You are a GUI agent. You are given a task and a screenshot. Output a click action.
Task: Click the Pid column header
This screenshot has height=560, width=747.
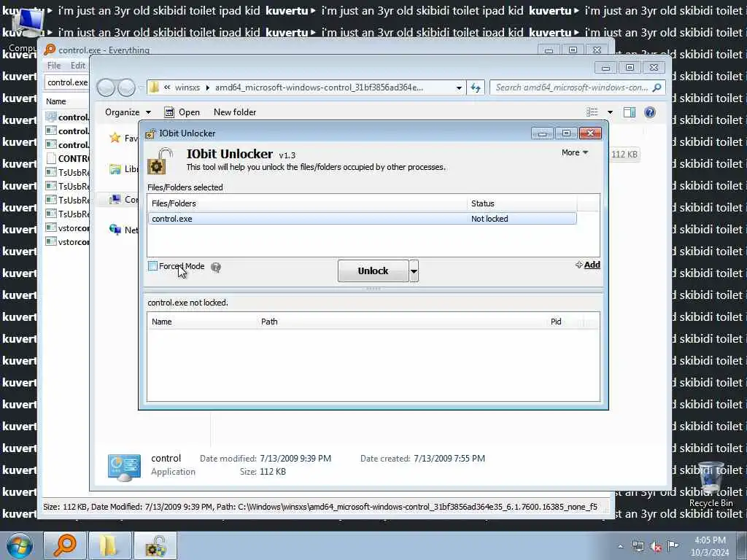pos(556,322)
